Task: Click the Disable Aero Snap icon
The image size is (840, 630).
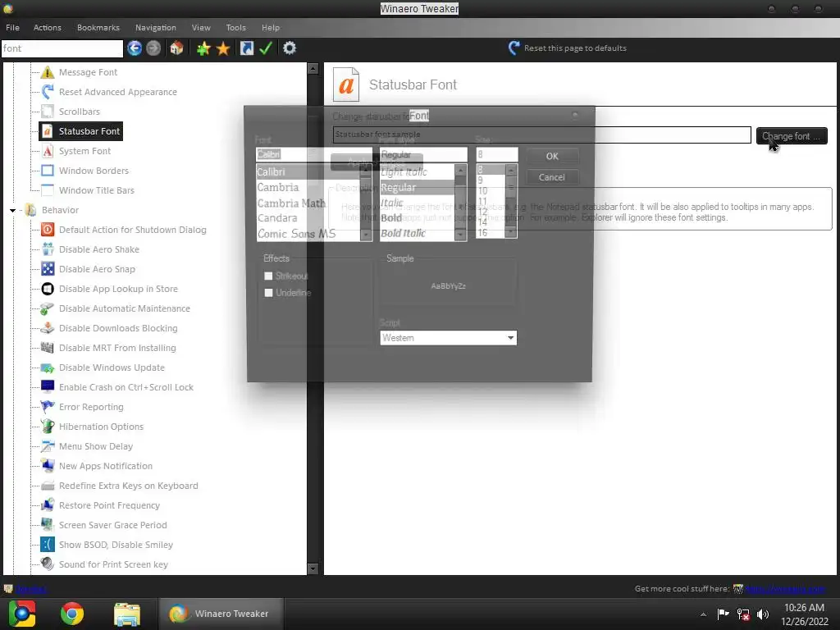Action: (48, 269)
